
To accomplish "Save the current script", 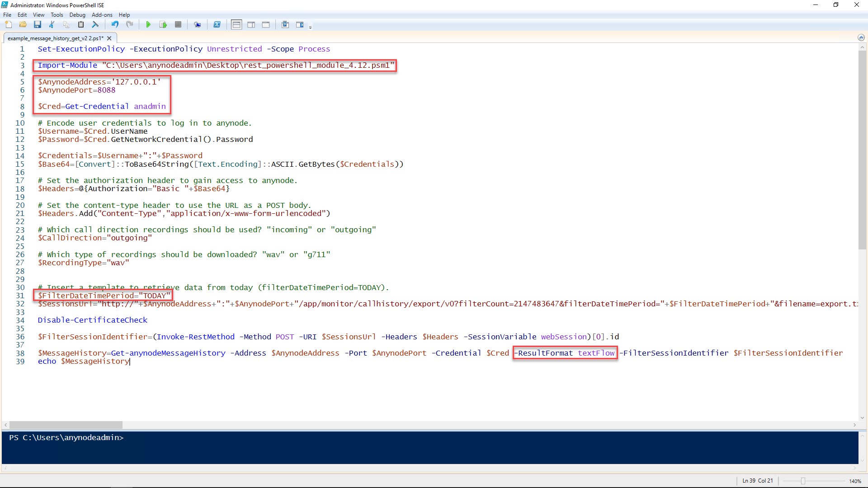I will [x=38, y=24].
